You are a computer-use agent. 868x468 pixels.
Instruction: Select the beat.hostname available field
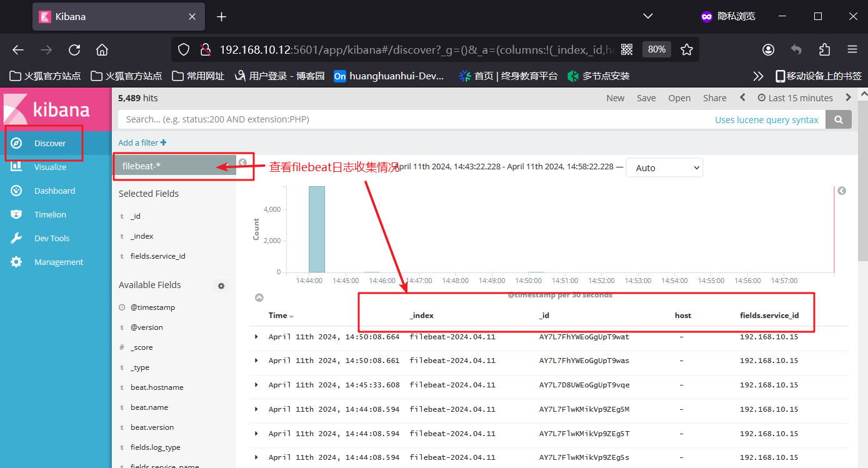click(157, 387)
